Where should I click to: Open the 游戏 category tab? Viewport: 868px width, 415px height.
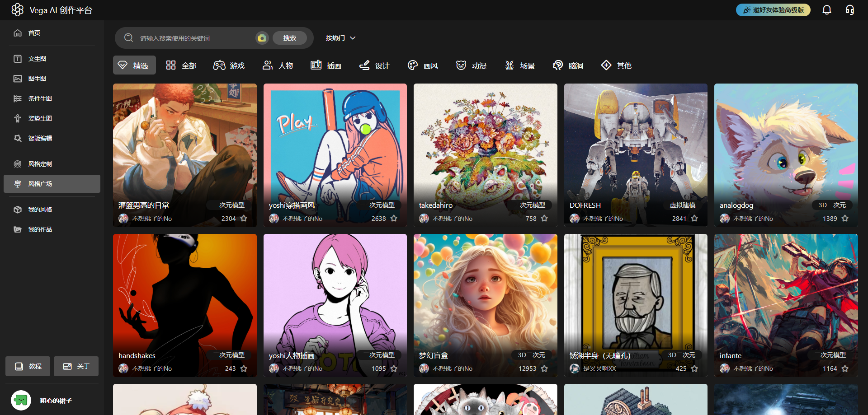pyautogui.click(x=229, y=65)
